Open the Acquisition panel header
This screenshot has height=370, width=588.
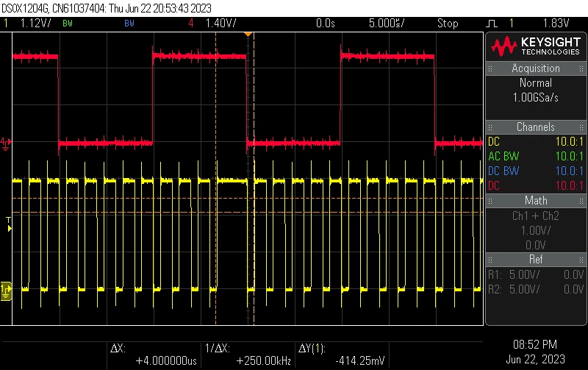coord(536,68)
